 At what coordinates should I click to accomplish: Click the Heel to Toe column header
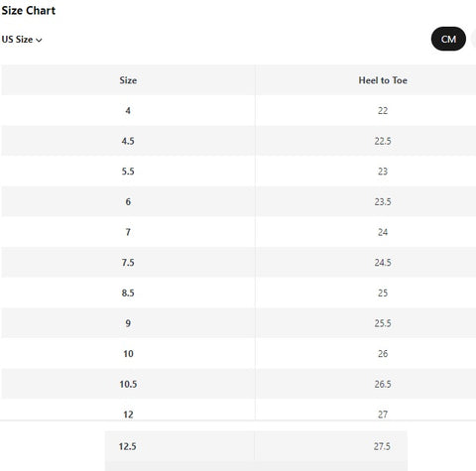[x=383, y=80]
